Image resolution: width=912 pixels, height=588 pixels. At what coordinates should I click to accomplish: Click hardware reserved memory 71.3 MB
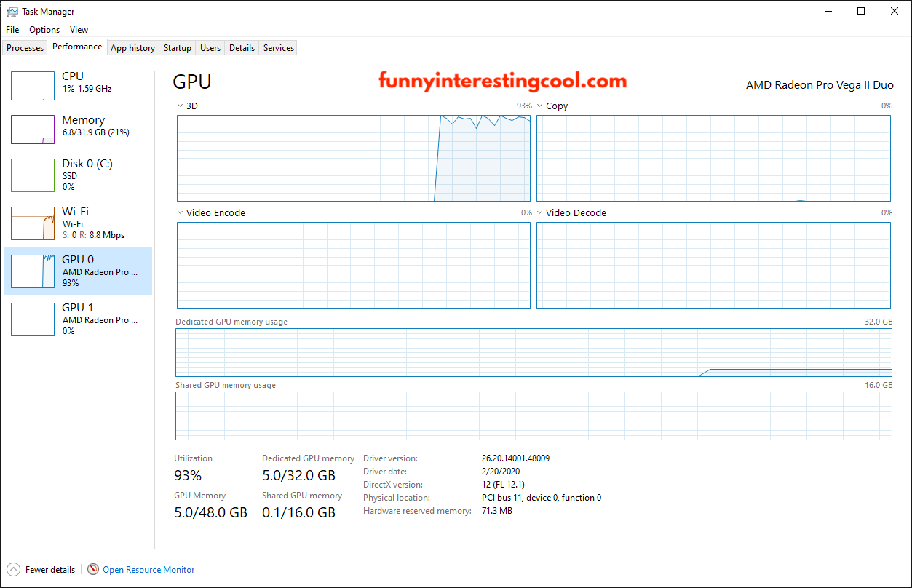pyautogui.click(x=497, y=511)
